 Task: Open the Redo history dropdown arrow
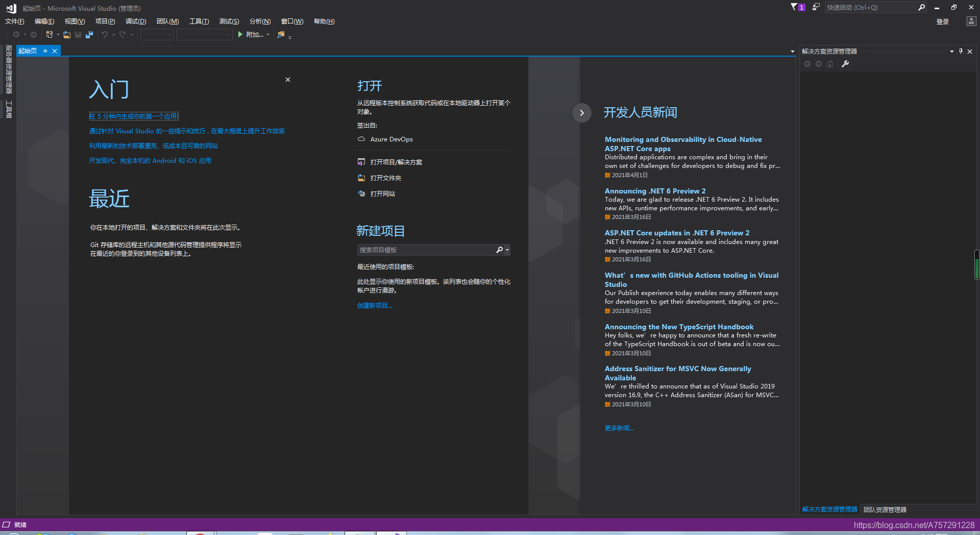coord(132,35)
